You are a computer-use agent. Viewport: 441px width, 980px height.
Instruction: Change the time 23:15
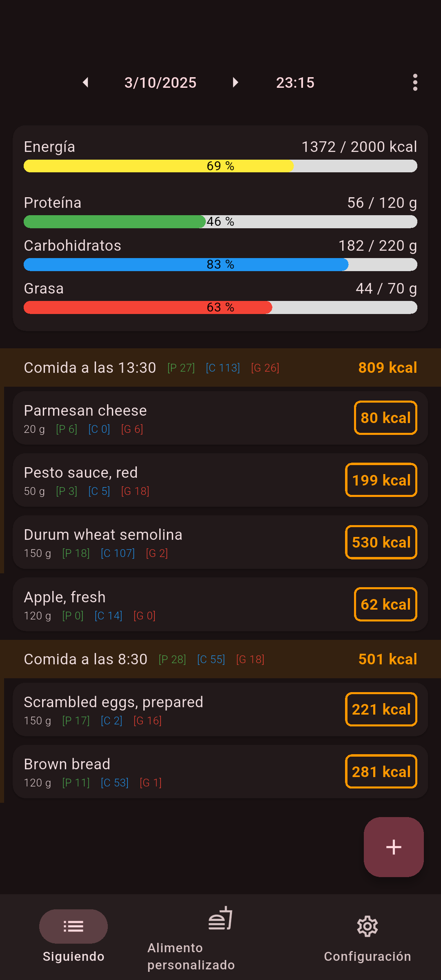click(295, 82)
